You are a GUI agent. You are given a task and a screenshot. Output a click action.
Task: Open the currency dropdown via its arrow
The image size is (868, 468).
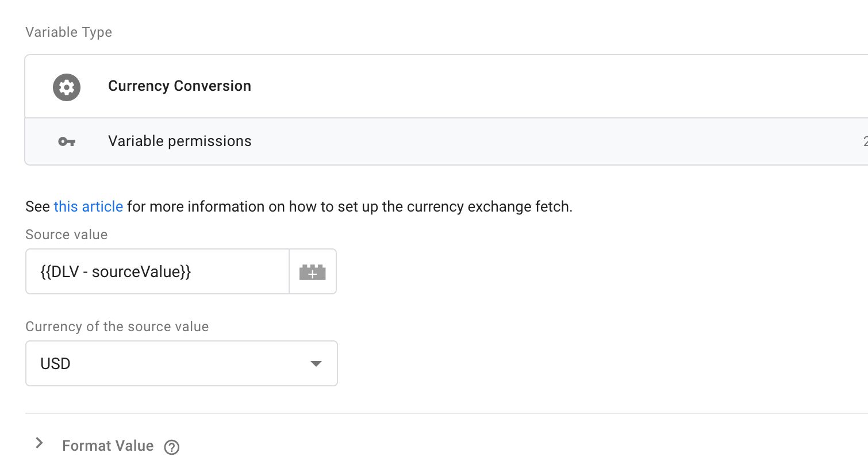(x=316, y=363)
